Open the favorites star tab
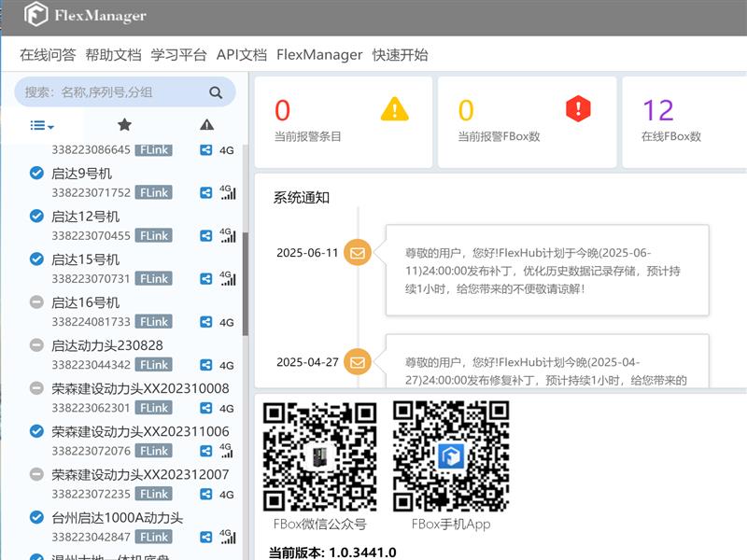 pyautogui.click(x=124, y=125)
